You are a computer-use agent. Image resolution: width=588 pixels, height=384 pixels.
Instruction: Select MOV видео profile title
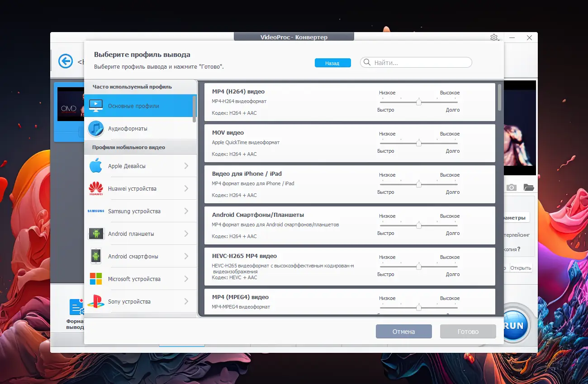pyautogui.click(x=228, y=133)
